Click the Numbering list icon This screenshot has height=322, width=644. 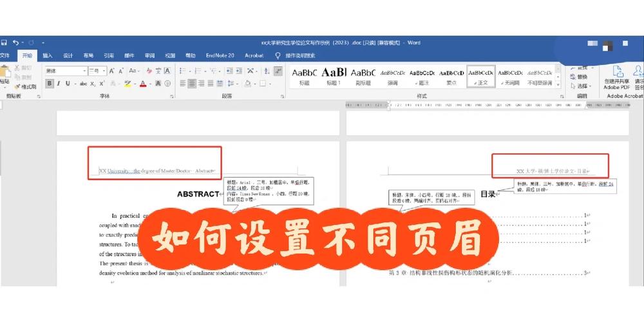pos(198,71)
